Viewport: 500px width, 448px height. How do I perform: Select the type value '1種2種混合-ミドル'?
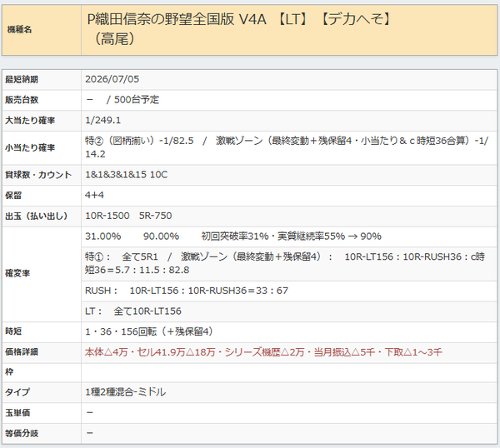click(x=125, y=392)
